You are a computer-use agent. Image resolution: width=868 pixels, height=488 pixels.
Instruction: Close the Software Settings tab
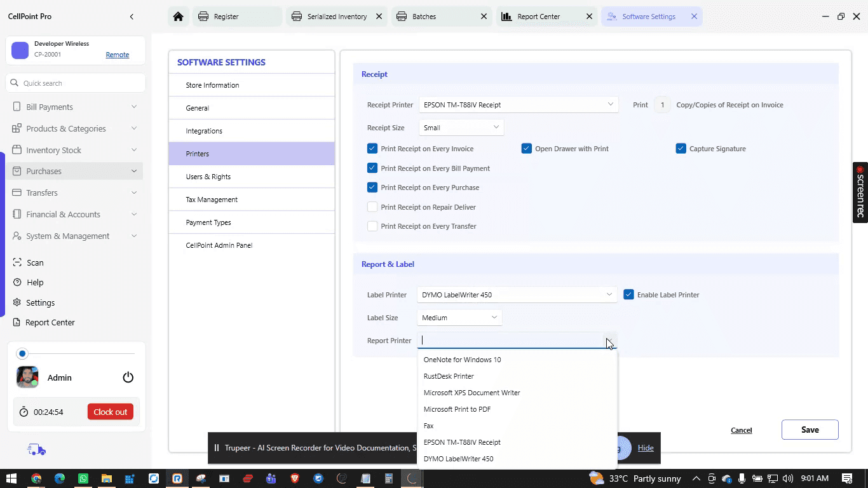pos(694,17)
